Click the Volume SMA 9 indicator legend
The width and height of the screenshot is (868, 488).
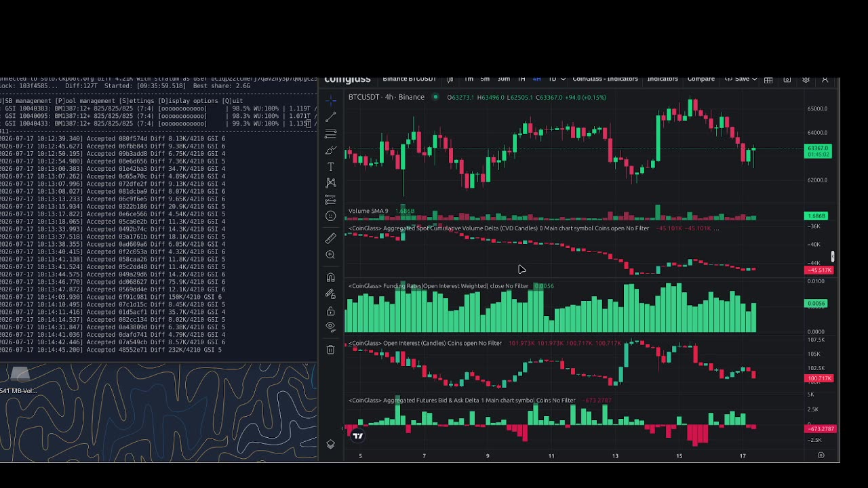368,211
